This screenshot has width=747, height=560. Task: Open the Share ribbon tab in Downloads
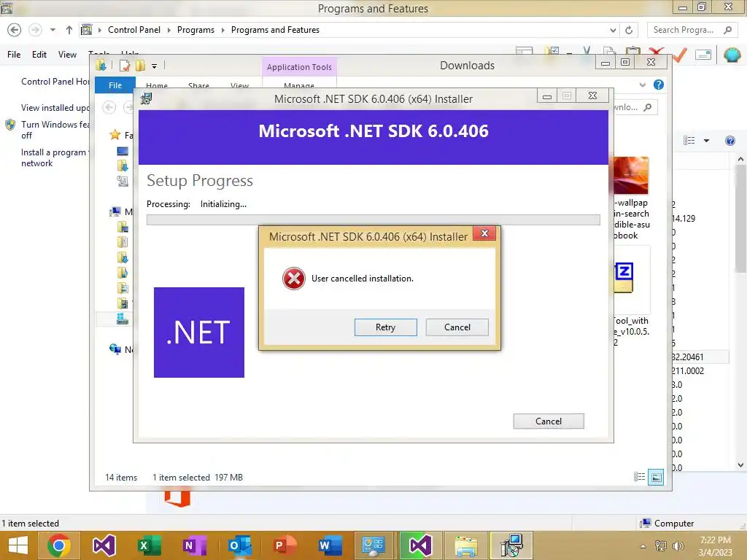(x=198, y=85)
